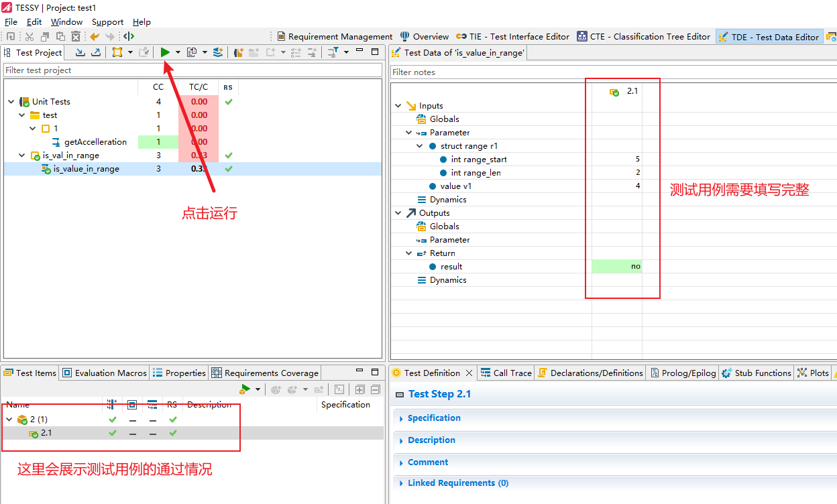Switch to Requirement Management perspective

334,37
